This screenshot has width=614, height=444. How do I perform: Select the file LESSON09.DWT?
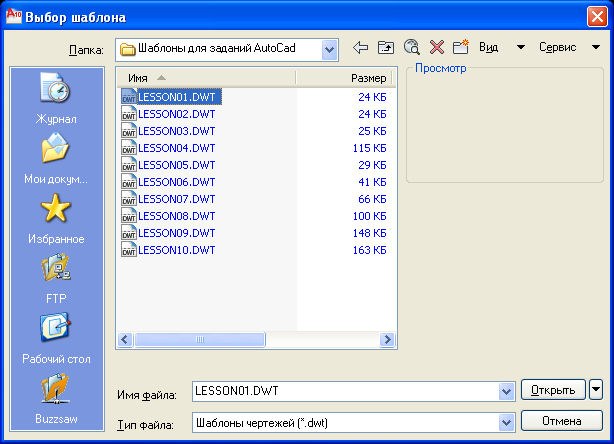[177, 233]
